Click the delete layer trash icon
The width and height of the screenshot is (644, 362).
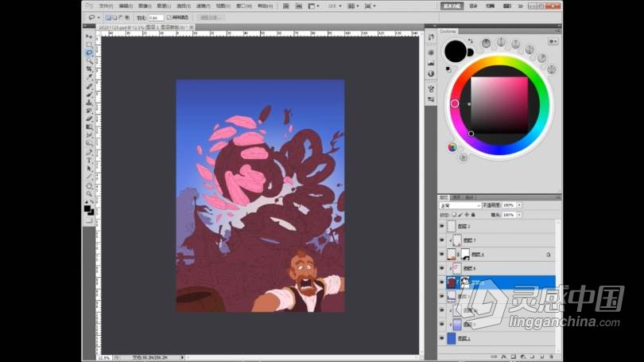coord(551,356)
